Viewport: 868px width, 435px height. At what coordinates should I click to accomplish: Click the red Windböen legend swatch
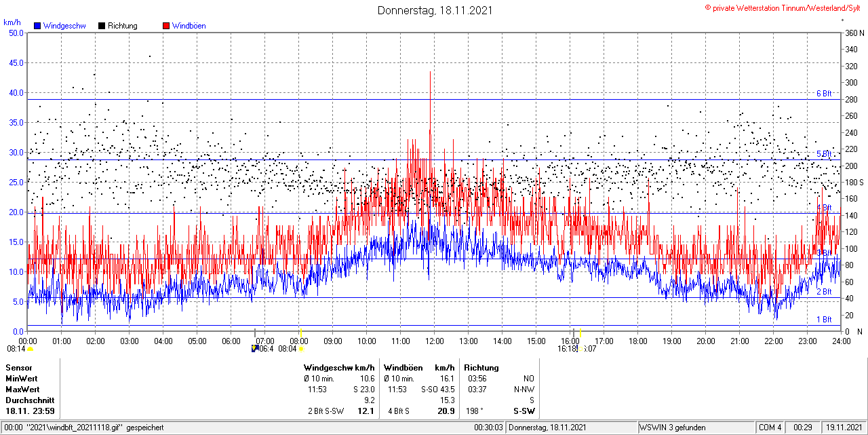point(166,26)
